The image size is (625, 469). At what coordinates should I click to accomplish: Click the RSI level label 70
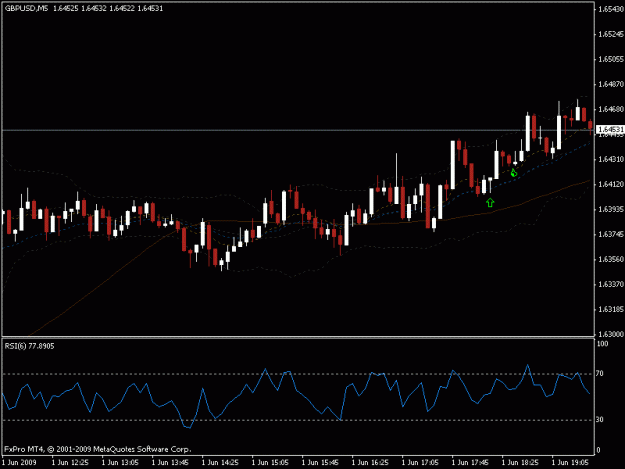tap(600, 374)
